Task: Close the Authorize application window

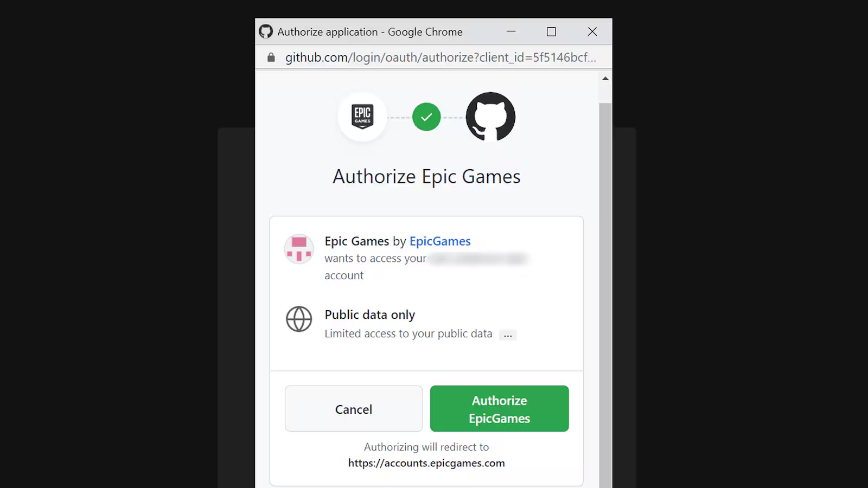Action: pyautogui.click(x=592, y=31)
